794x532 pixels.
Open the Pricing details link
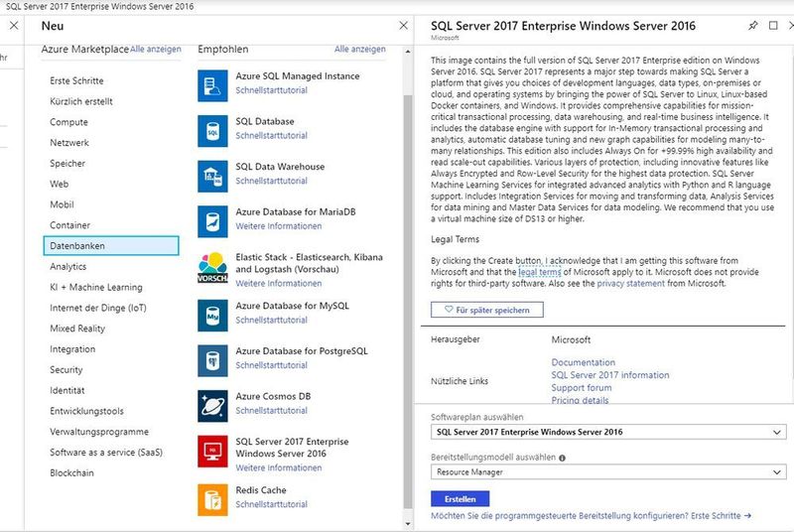pos(580,400)
